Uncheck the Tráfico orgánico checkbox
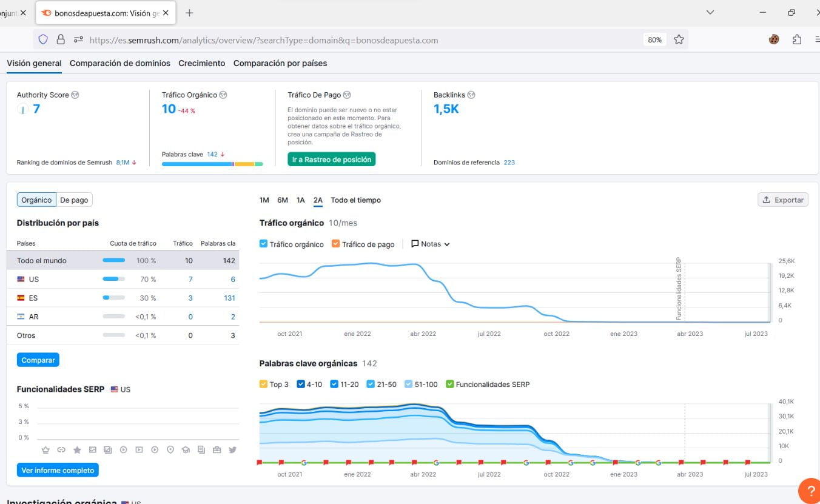Screen dimensions: 820x504 [x=263, y=244]
